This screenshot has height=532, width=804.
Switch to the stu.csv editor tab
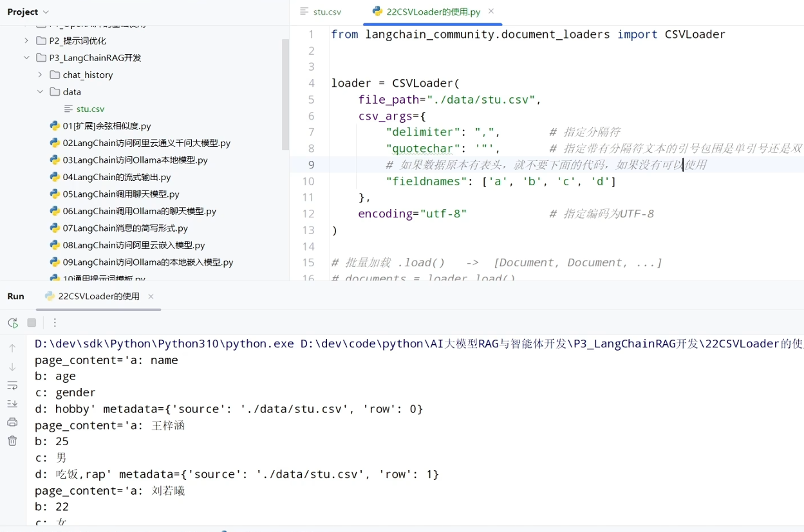click(321, 12)
